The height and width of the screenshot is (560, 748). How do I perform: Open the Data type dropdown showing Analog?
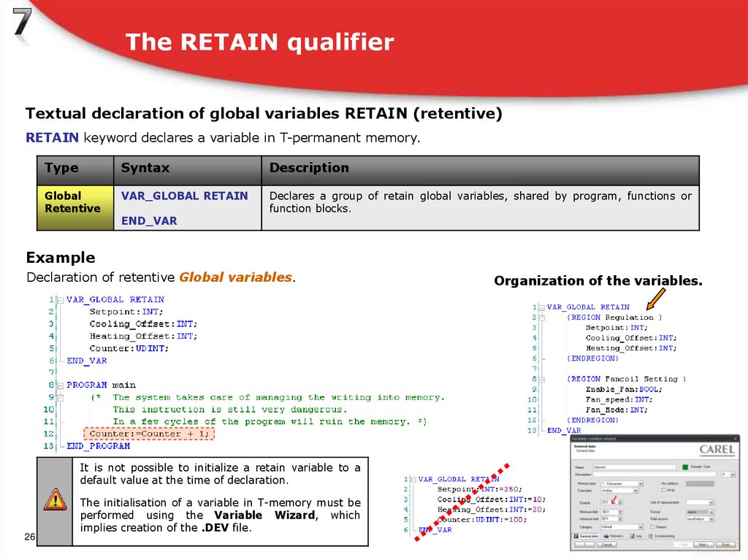pyautogui.click(x=636, y=490)
